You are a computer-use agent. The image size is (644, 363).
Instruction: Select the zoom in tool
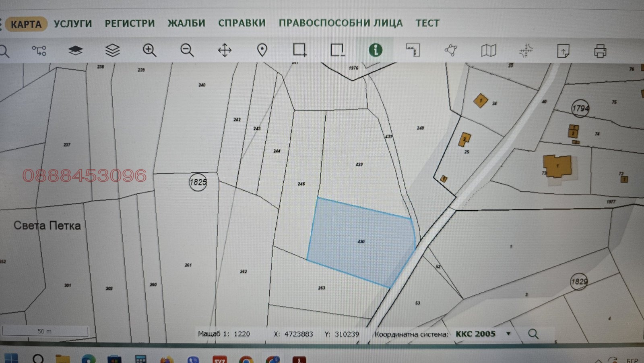[x=149, y=50]
